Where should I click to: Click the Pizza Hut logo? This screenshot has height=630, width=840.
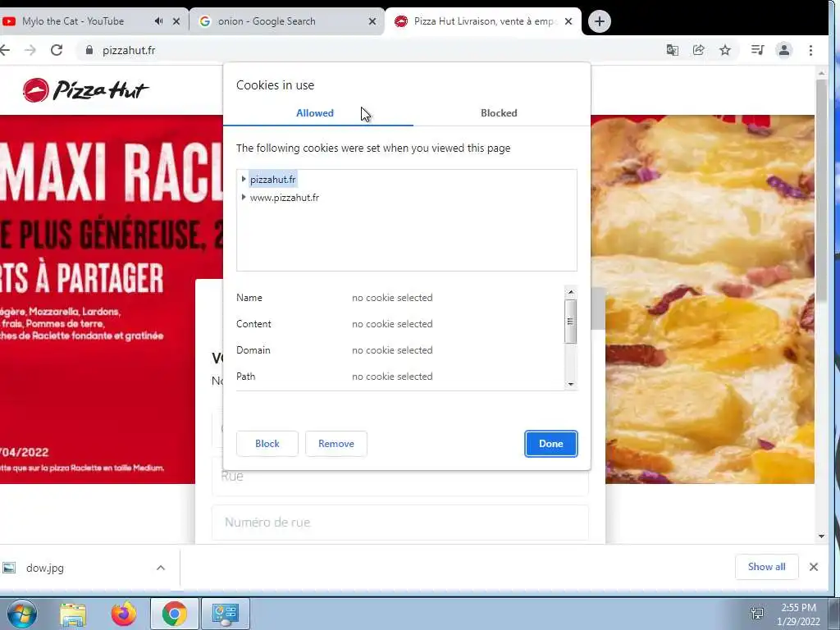pos(85,90)
